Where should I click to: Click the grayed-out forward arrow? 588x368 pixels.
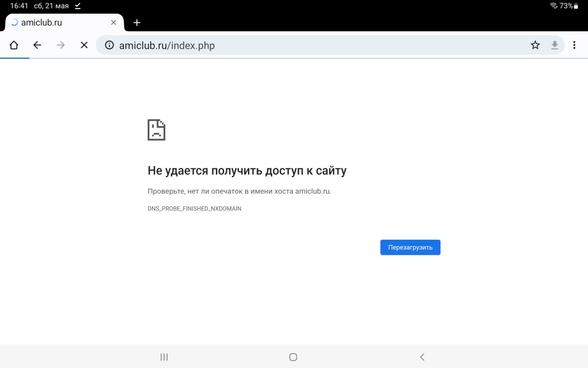61,45
